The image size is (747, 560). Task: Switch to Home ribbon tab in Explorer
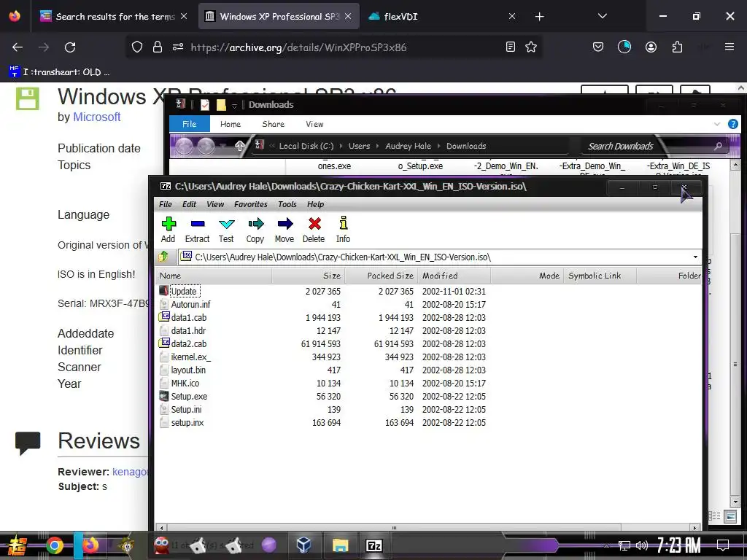click(x=231, y=124)
